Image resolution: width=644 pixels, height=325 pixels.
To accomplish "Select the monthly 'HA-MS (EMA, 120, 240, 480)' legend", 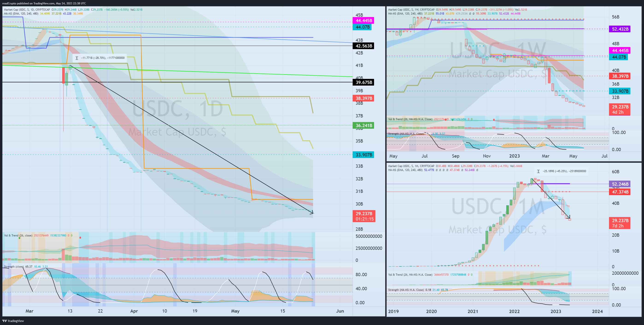I will pyautogui.click(x=406, y=170).
